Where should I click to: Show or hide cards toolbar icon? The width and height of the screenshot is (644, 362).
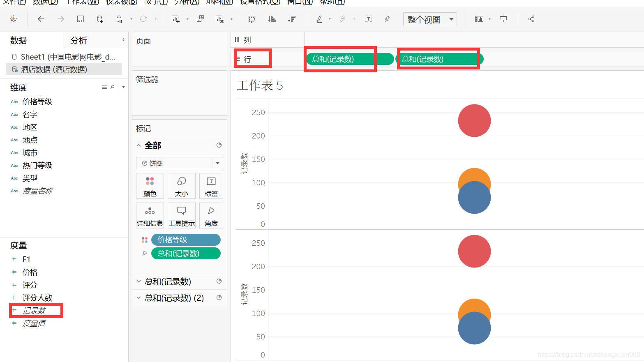pyautogui.click(x=479, y=19)
